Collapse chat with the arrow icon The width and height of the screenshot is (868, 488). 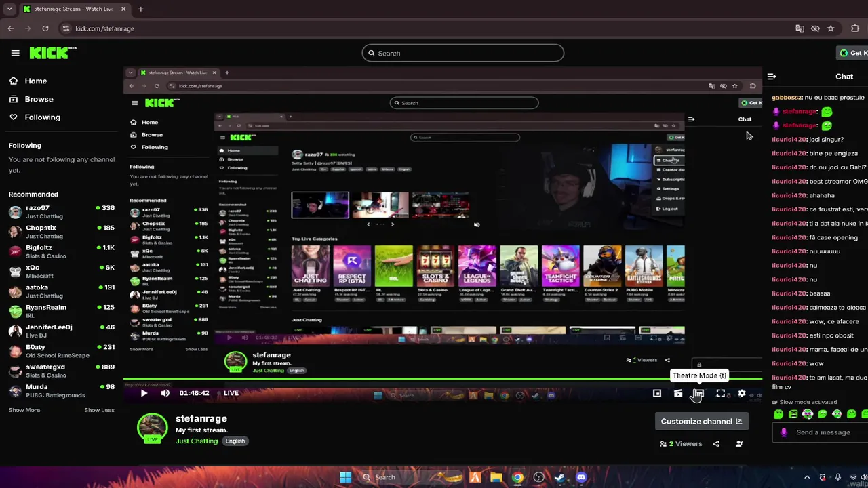pyautogui.click(x=772, y=77)
